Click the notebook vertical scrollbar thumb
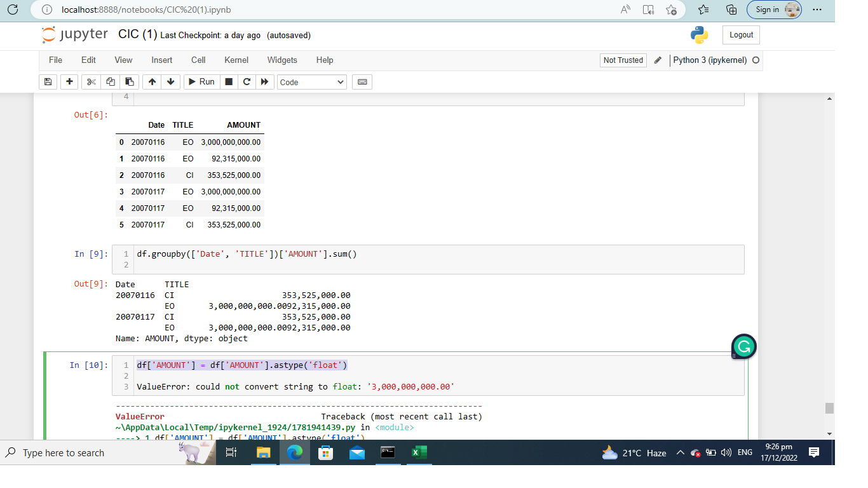The height and width of the screenshot is (488, 868). click(829, 408)
